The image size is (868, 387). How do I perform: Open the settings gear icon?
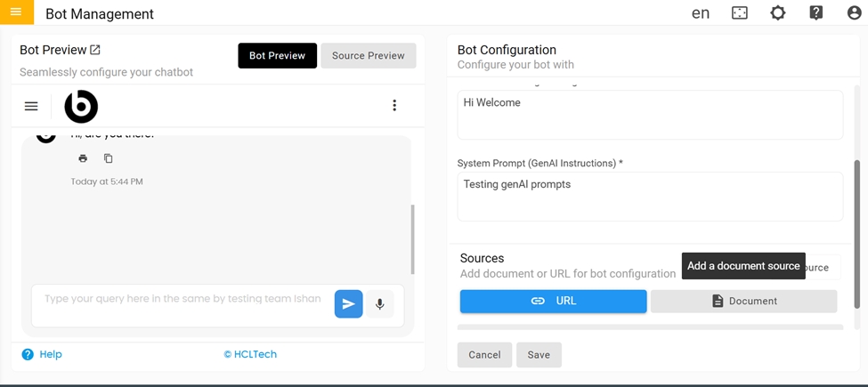coord(778,13)
